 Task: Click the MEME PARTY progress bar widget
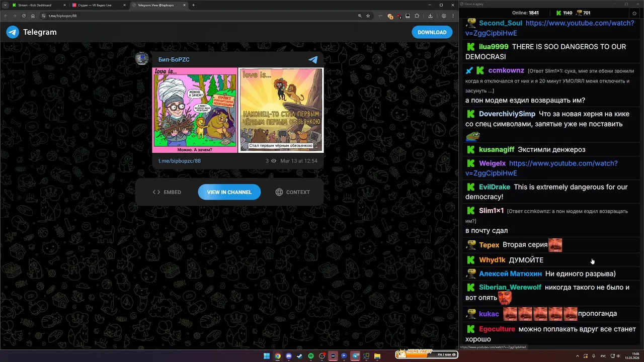(427, 354)
